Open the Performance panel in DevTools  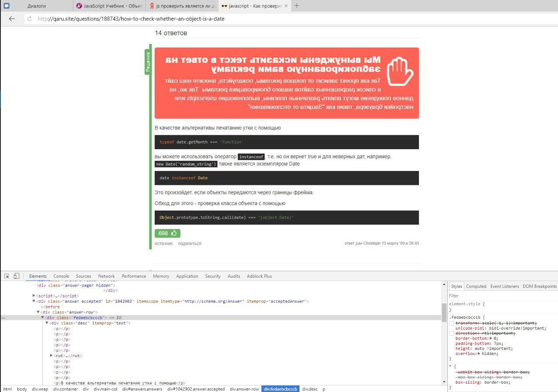point(134,276)
